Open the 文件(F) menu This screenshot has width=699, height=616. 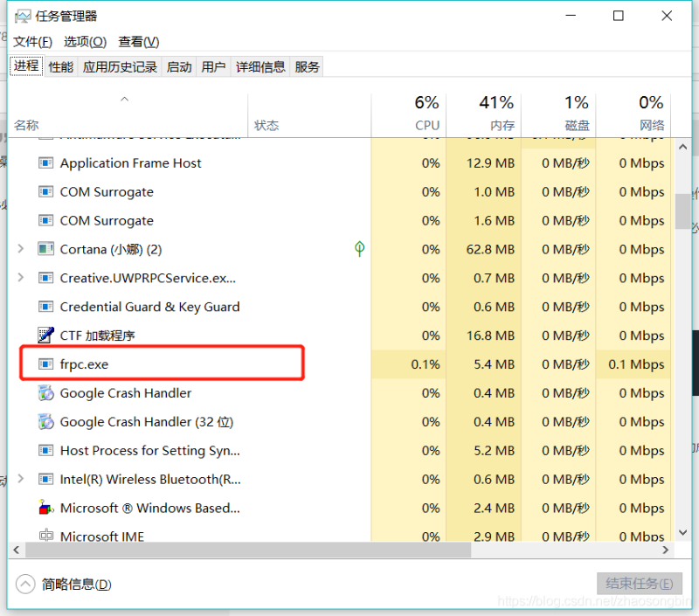pyautogui.click(x=32, y=42)
